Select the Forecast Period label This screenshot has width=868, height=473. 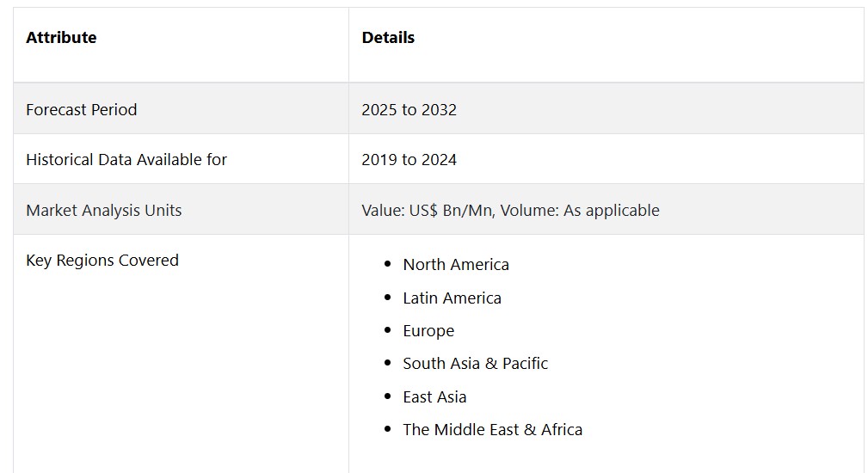point(82,109)
